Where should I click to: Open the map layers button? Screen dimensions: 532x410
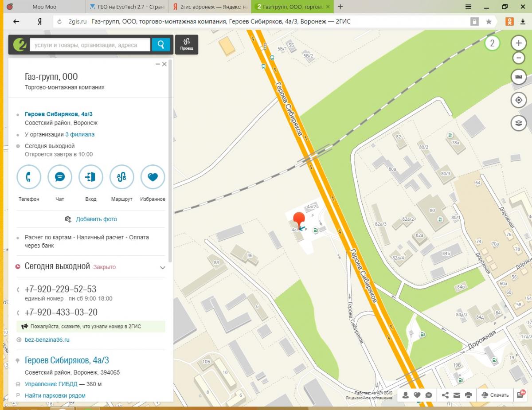518,123
